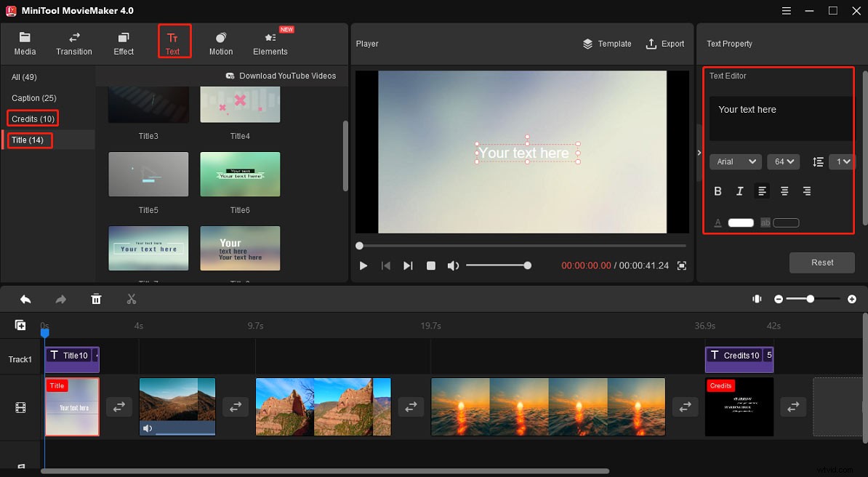
Task: Toggle italic text formatting
Action: click(x=739, y=191)
